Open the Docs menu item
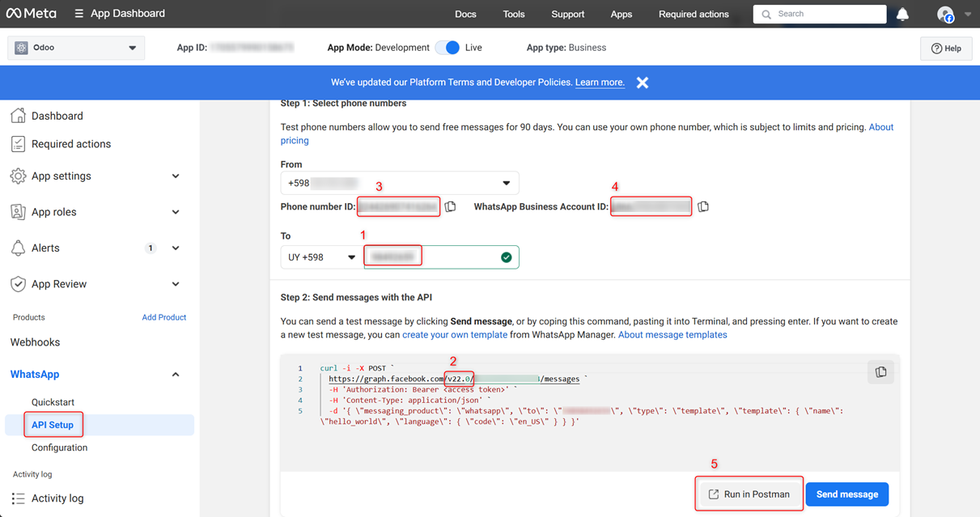This screenshot has height=517, width=980. (465, 14)
